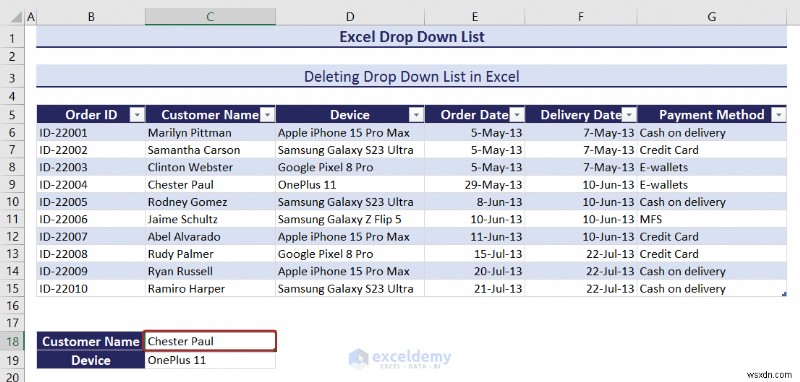Select the 8-Jun-13 order date cell

point(474,202)
